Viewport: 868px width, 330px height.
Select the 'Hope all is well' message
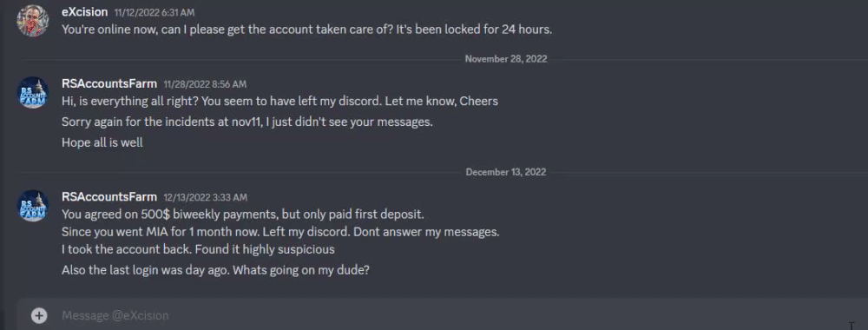[x=102, y=142]
